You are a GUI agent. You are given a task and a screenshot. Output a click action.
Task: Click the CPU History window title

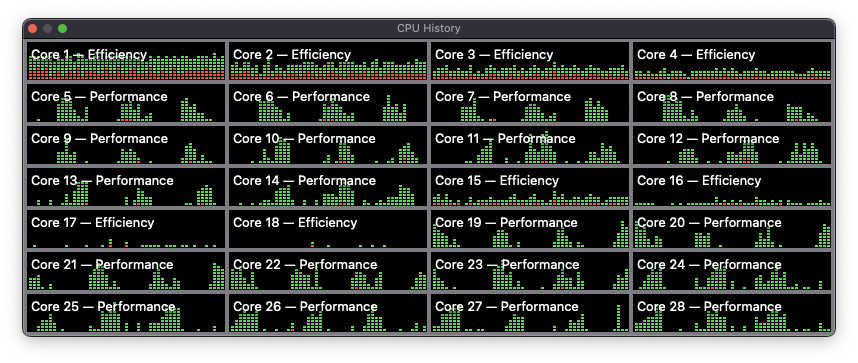(x=429, y=28)
